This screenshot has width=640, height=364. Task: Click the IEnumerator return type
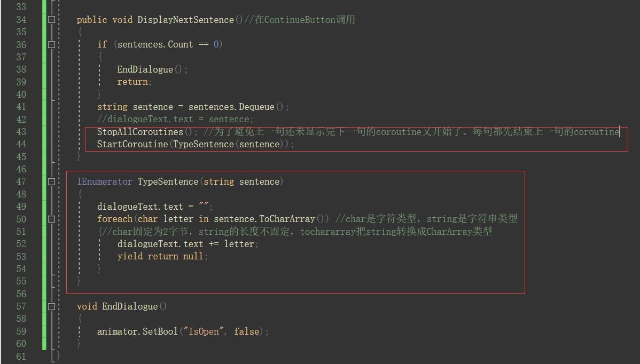104,182
